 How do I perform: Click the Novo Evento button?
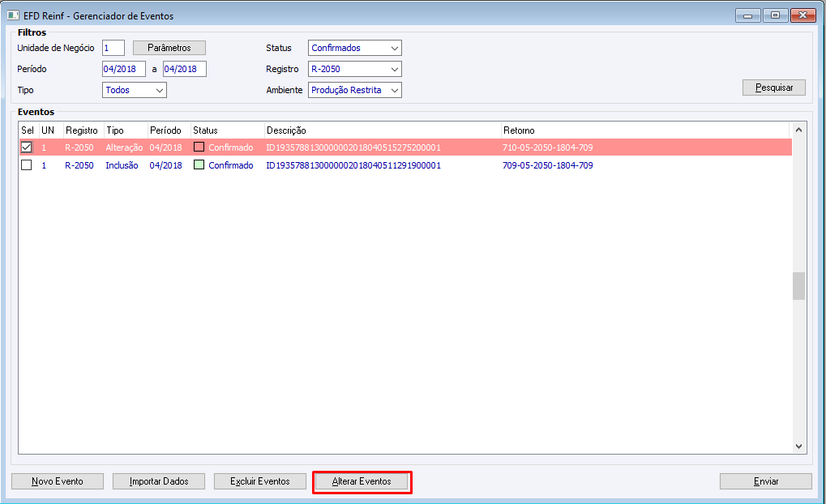[58, 481]
